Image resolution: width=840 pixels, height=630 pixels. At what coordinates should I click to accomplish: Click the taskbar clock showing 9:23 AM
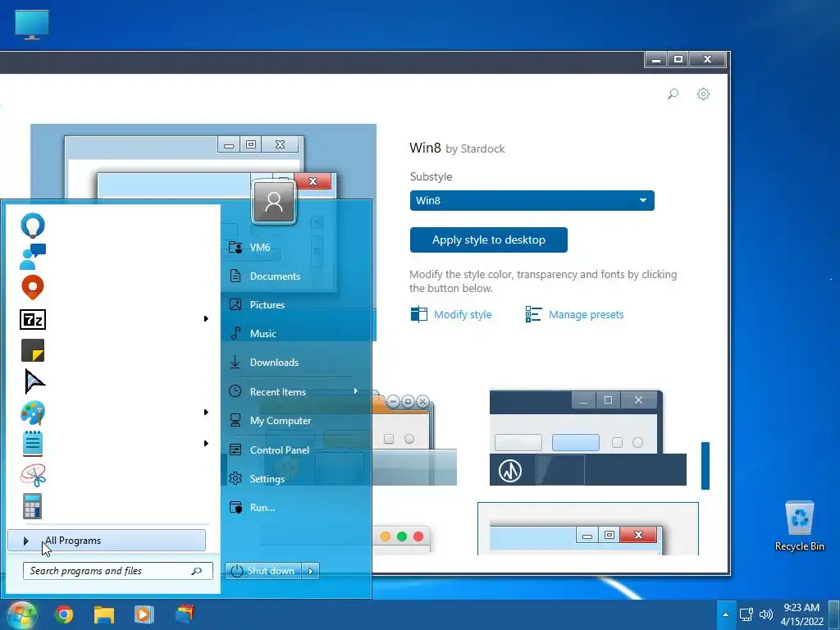801,614
